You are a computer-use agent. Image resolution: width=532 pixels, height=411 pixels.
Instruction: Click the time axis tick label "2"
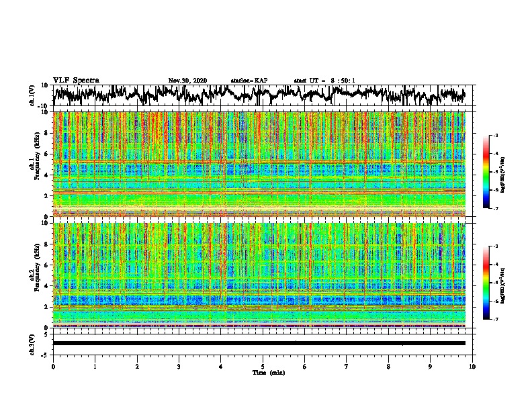coord(137,367)
